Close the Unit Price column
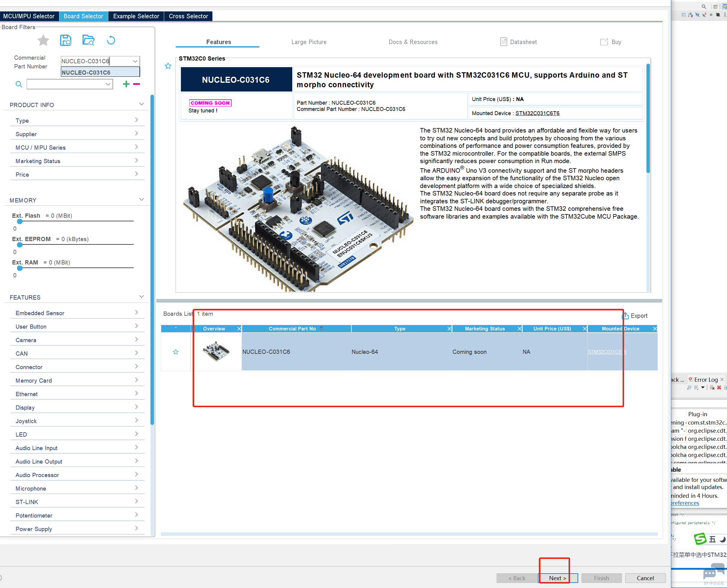The image size is (727, 588). tap(585, 329)
